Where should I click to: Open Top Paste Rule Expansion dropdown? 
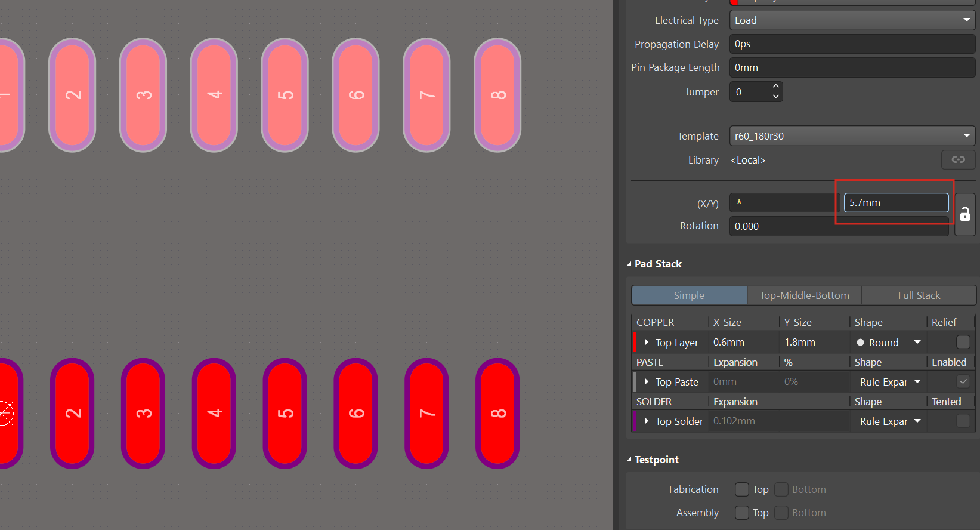(917, 381)
